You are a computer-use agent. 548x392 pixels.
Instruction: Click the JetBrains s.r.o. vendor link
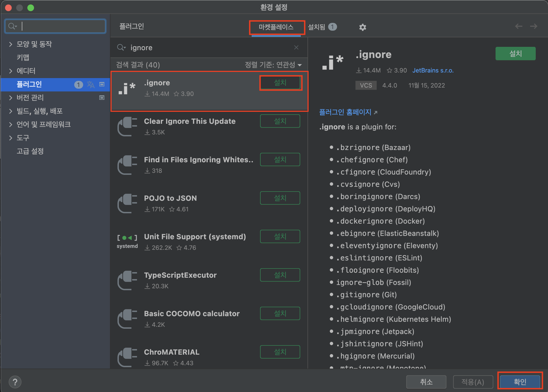[433, 70]
